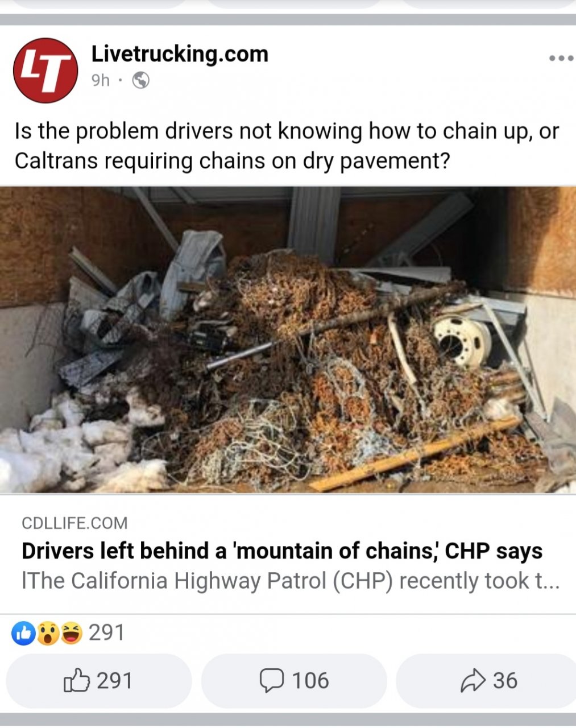Select the post caption about Caltrans chains
This screenshot has width=576, height=728.
287,146
